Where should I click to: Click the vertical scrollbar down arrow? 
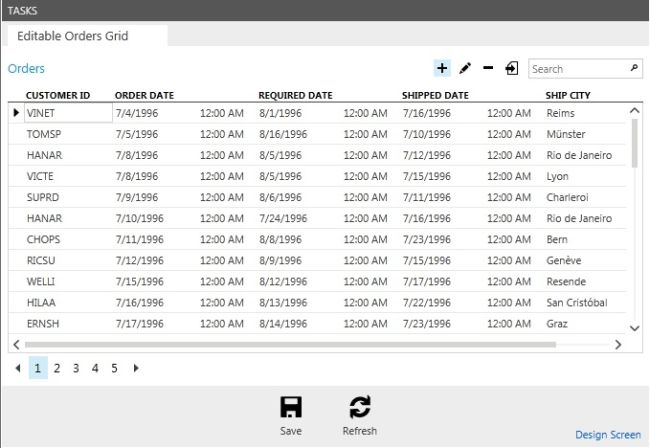coord(634,328)
